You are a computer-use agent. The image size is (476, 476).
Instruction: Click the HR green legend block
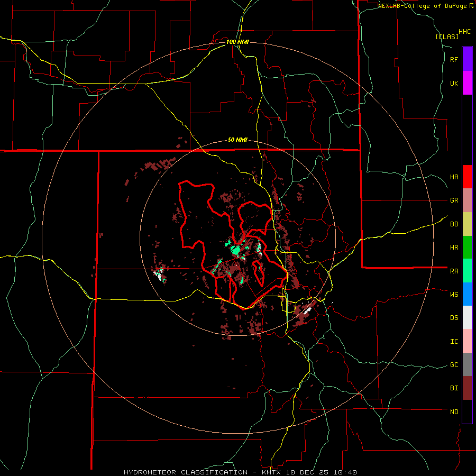pos(467,248)
